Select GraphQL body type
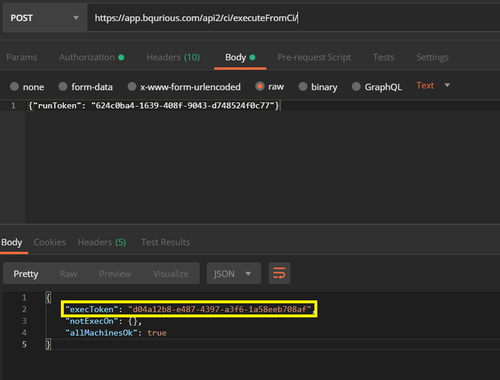500x380 pixels. [x=377, y=87]
